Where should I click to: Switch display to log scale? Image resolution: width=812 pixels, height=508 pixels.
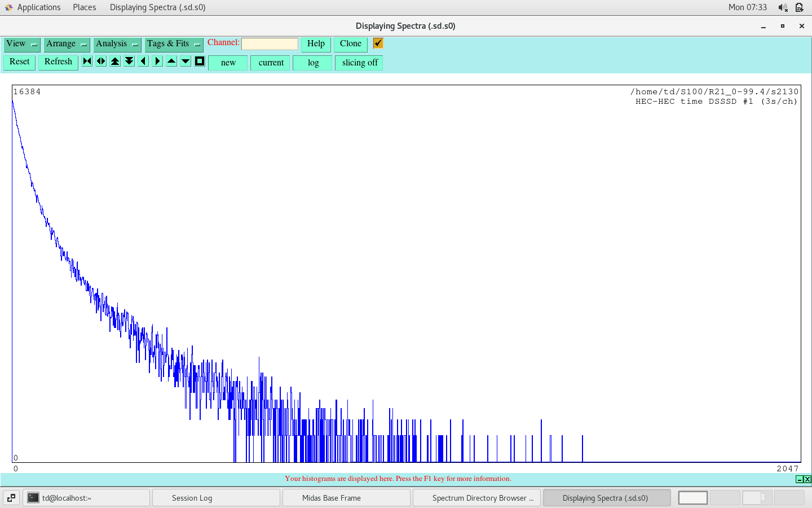[312, 63]
